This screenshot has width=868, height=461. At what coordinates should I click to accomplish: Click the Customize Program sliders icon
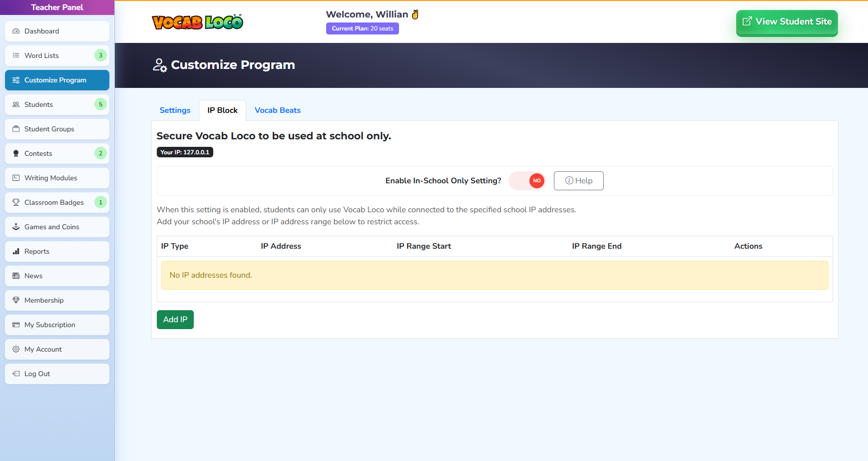[16, 80]
